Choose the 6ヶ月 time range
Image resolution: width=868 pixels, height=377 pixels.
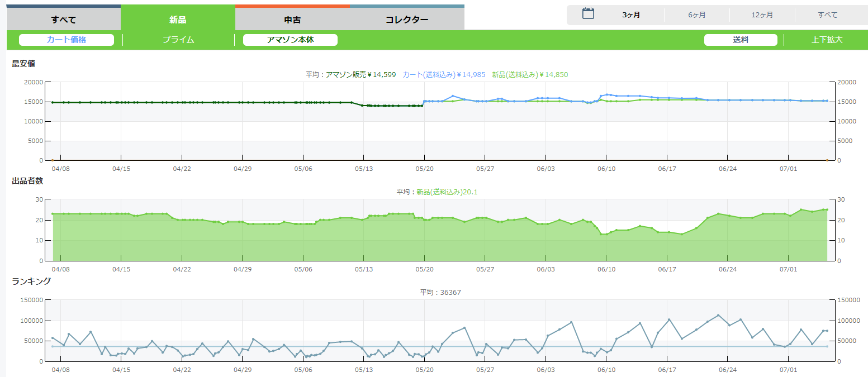(x=696, y=15)
